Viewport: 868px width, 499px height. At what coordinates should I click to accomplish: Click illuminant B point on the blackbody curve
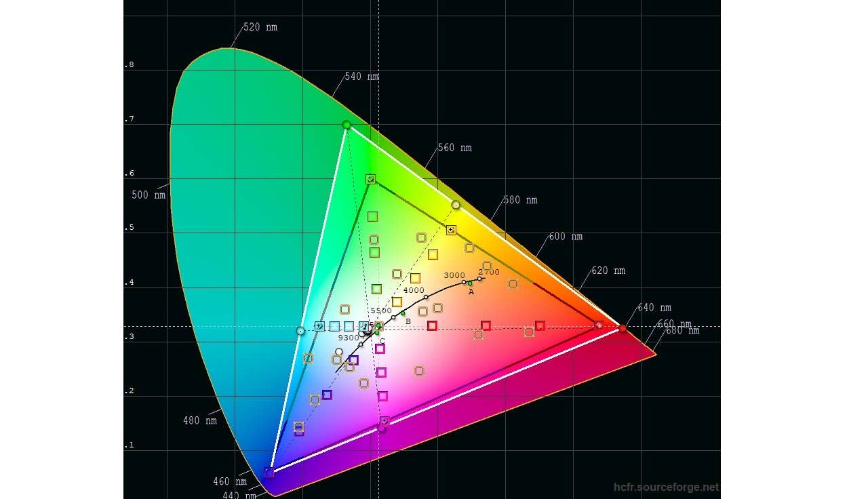pos(403,313)
